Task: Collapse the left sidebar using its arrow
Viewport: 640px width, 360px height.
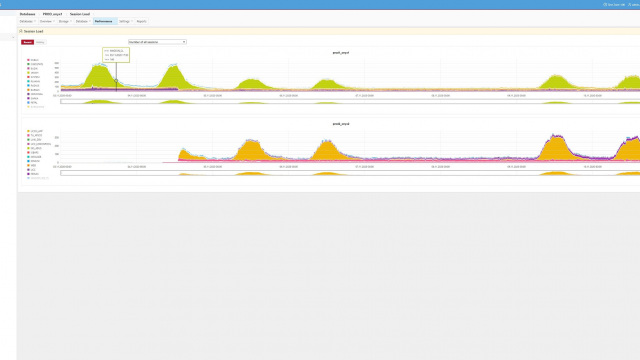Action: click(13, 37)
